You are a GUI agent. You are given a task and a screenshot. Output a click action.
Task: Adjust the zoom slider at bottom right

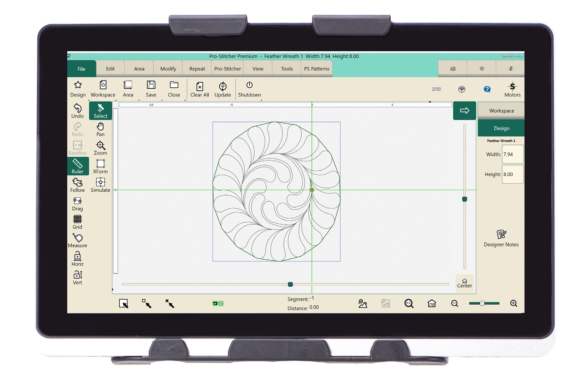pyautogui.click(x=482, y=304)
